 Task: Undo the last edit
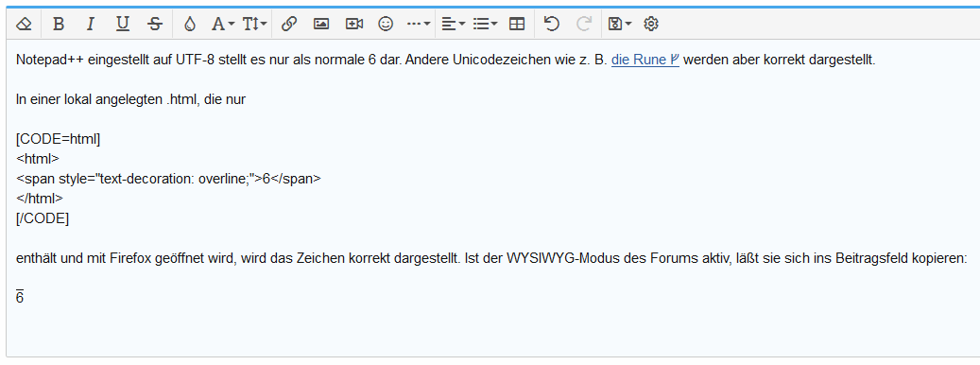[551, 25]
